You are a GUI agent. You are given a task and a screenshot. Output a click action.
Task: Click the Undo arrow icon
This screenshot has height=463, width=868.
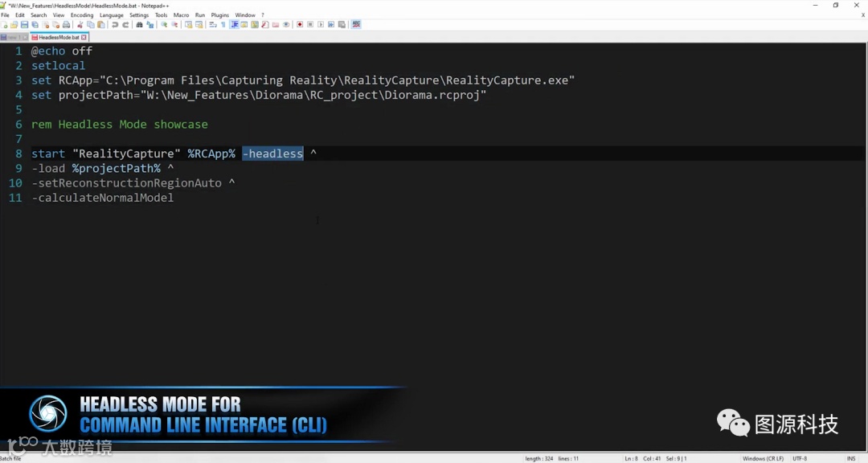point(115,24)
